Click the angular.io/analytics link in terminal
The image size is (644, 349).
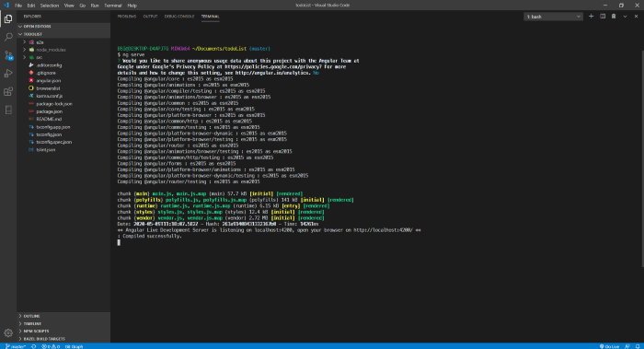(272, 73)
